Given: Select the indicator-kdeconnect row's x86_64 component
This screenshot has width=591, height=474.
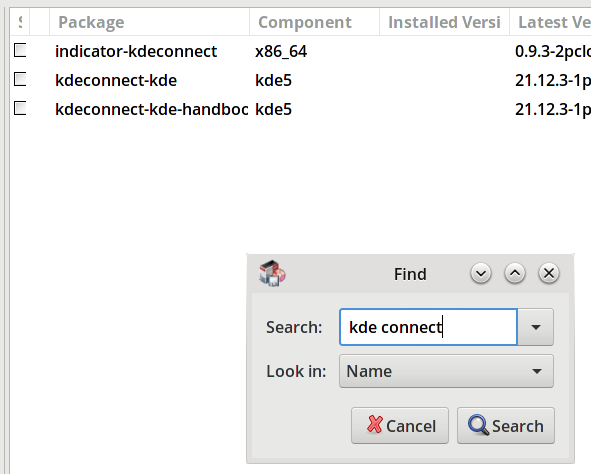Looking at the screenshot, I should [281, 52].
